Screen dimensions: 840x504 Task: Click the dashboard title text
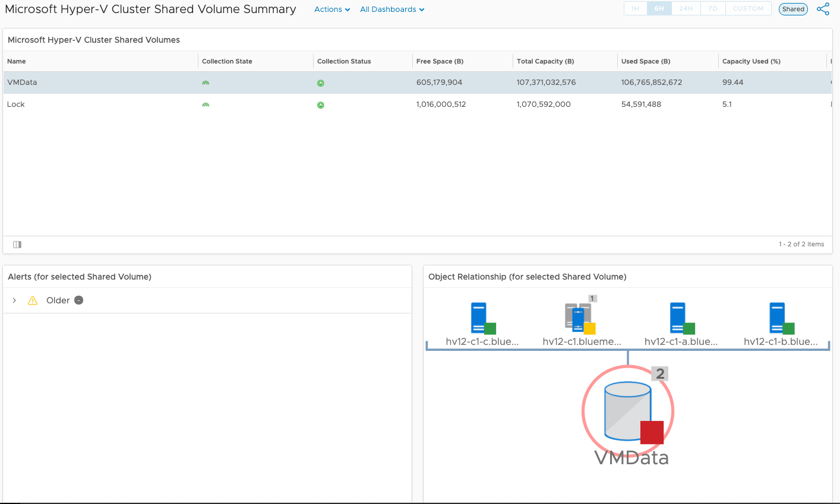point(150,9)
